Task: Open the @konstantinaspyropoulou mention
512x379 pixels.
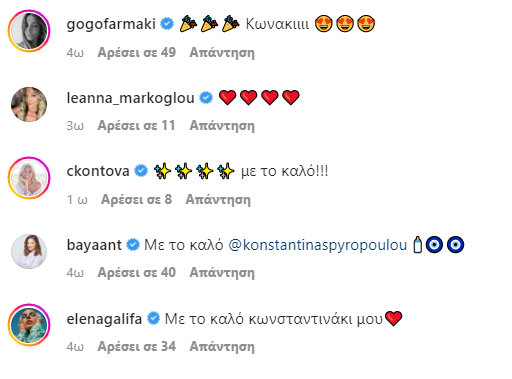Action: [x=318, y=245]
